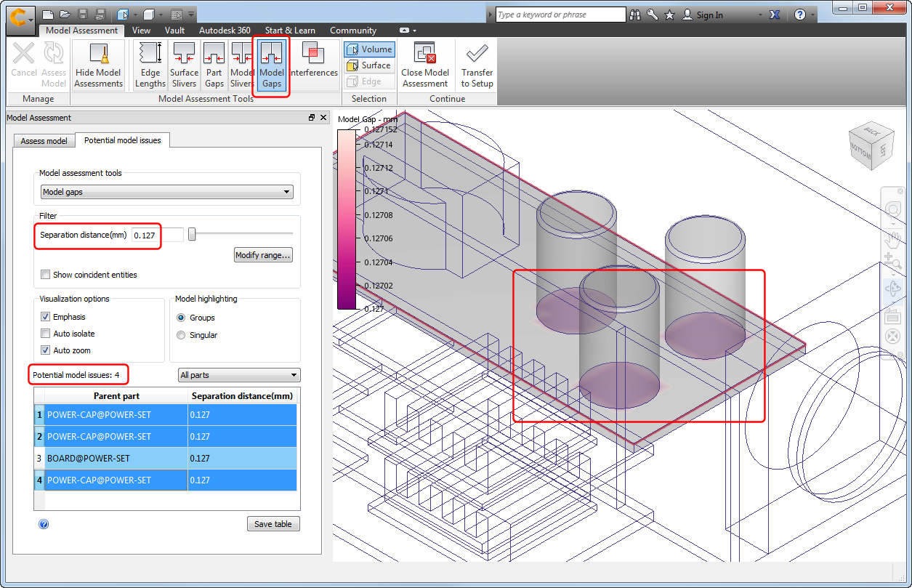The width and height of the screenshot is (912, 588).
Task: Click the Parent part column header
Action: click(116, 396)
